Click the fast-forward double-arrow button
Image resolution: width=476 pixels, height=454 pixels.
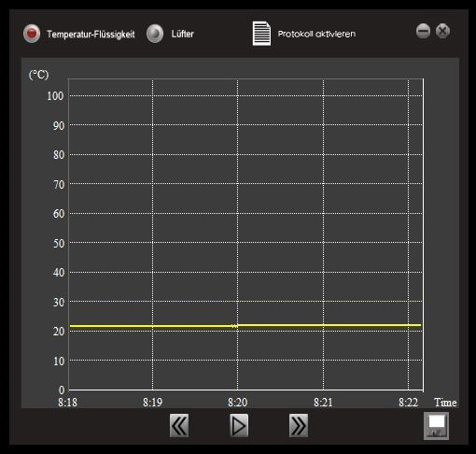(299, 425)
